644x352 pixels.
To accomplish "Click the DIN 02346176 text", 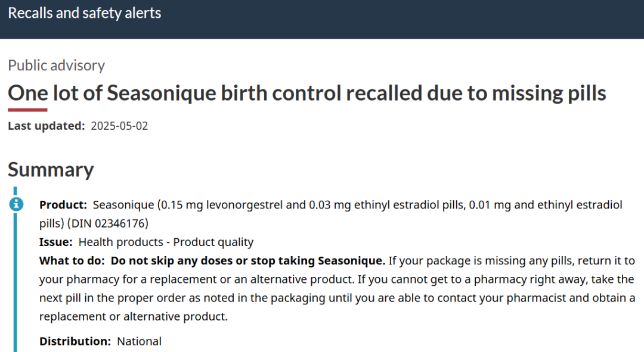I will [x=107, y=223].
